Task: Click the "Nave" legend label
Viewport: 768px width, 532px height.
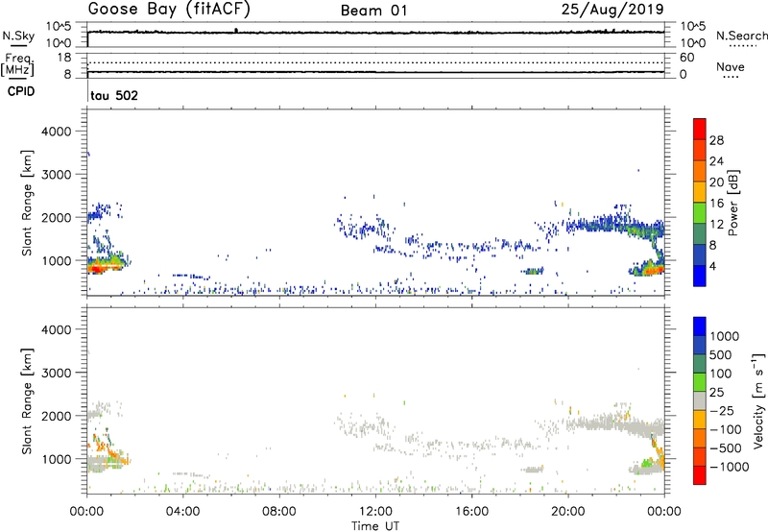Action: [730, 67]
